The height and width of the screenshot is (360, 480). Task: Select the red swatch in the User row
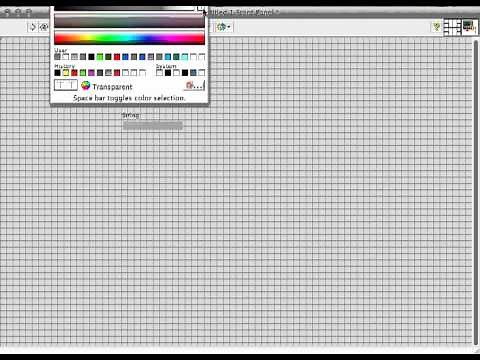click(117, 57)
